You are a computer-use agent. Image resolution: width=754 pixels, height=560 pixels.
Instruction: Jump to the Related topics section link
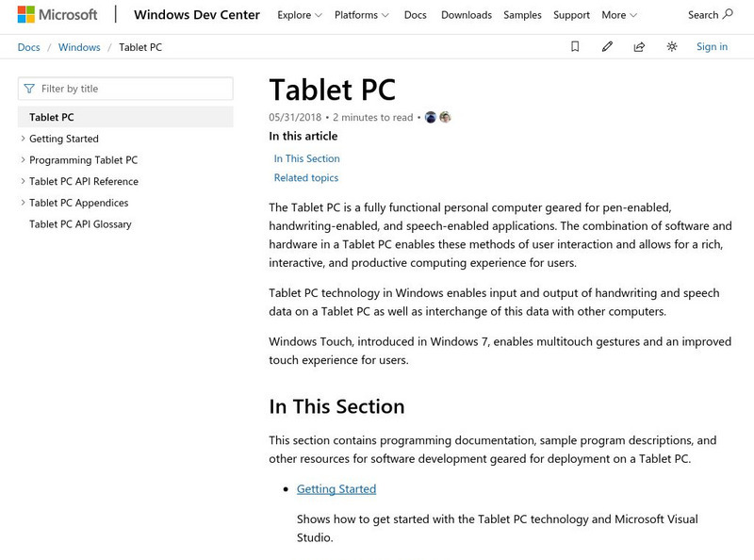[x=305, y=177]
